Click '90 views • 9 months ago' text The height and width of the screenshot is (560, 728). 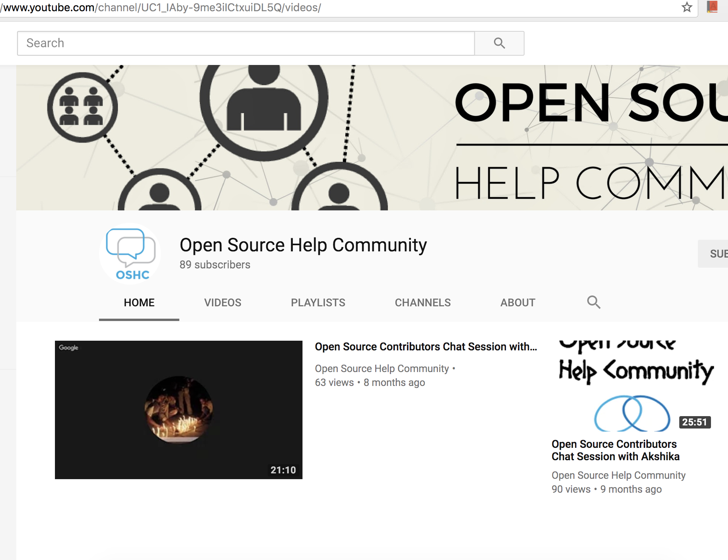coord(607,489)
